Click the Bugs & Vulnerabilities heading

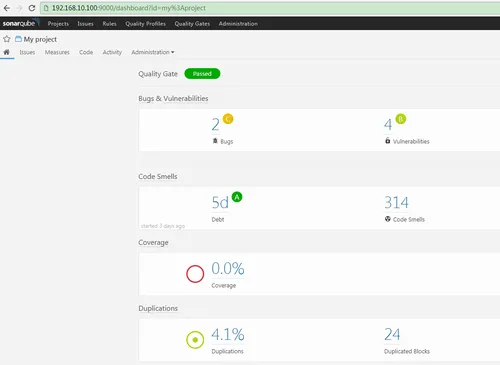(173, 99)
